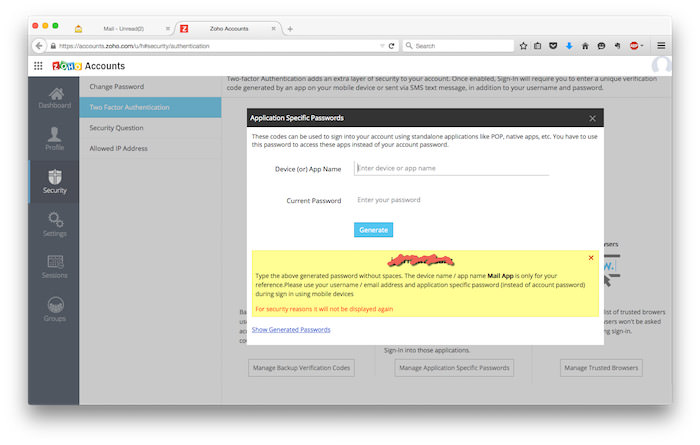Click Manage Application Specific Passwords button
Image resolution: width=700 pixels, height=445 pixels.
(454, 368)
